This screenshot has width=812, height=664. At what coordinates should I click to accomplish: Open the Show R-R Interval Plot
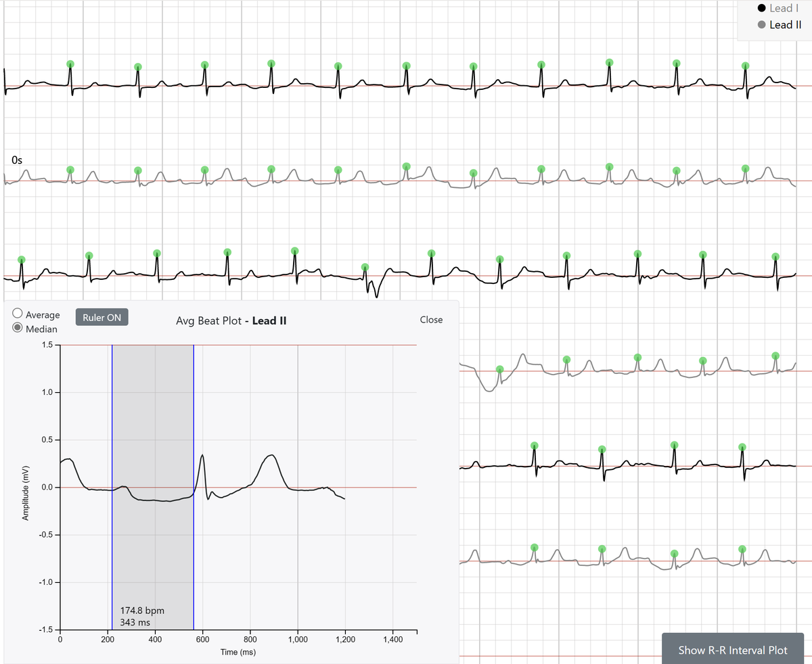click(x=733, y=650)
